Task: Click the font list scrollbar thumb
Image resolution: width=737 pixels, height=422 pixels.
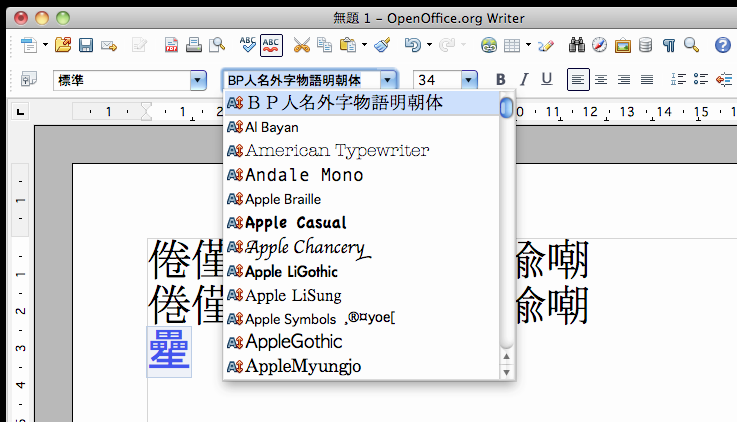Action: (x=506, y=108)
